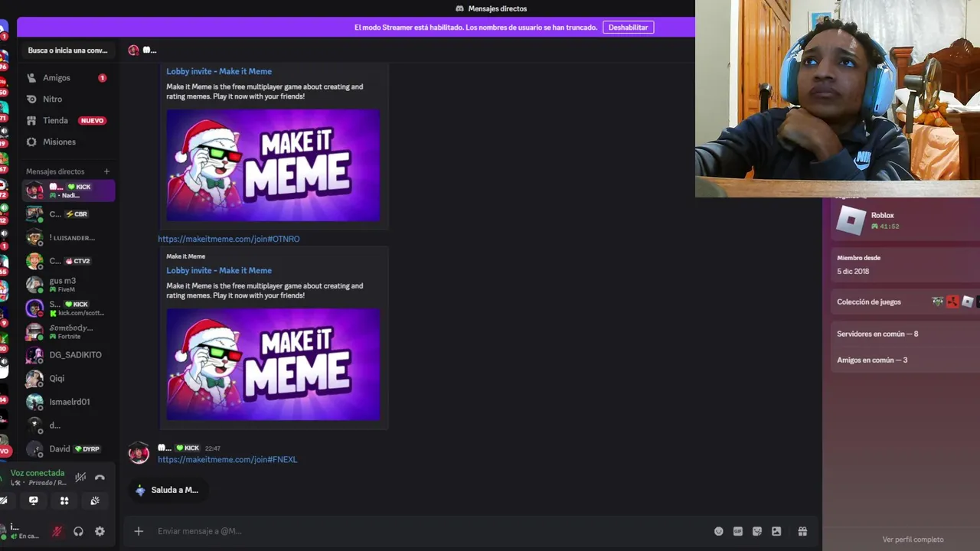Expand Amigos en común — 3
Screen dimensions: 980x551
(x=905, y=360)
